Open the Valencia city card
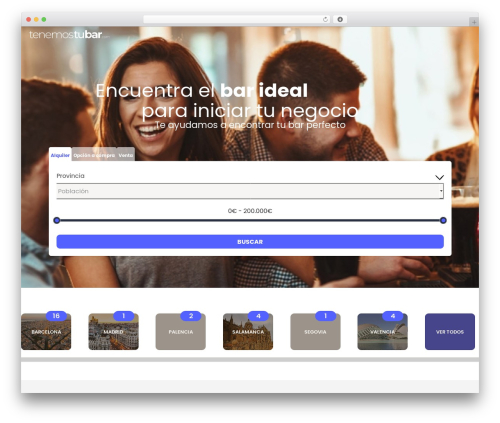This screenshot has height=423, width=500. (x=382, y=332)
